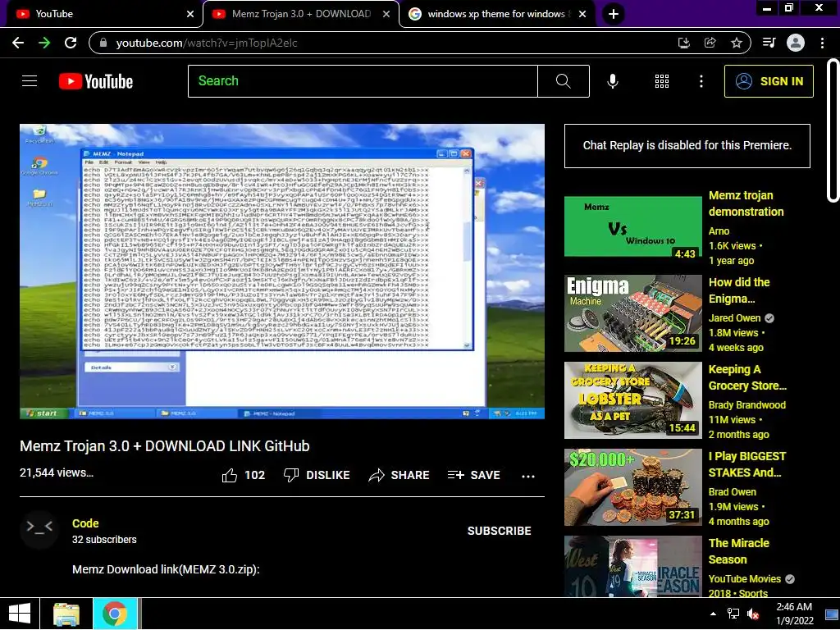This screenshot has height=630, width=840.
Task: Click the muted volume tray icon
Action: 753,614
